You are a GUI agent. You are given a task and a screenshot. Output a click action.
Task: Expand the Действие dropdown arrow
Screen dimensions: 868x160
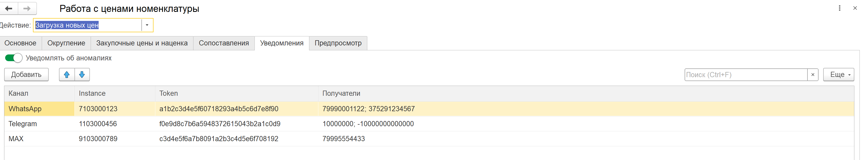(x=147, y=25)
